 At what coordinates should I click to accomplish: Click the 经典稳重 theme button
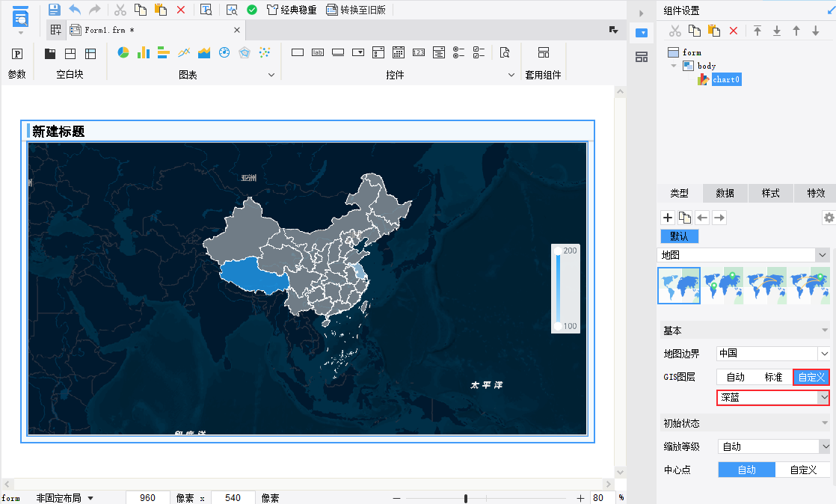point(292,10)
